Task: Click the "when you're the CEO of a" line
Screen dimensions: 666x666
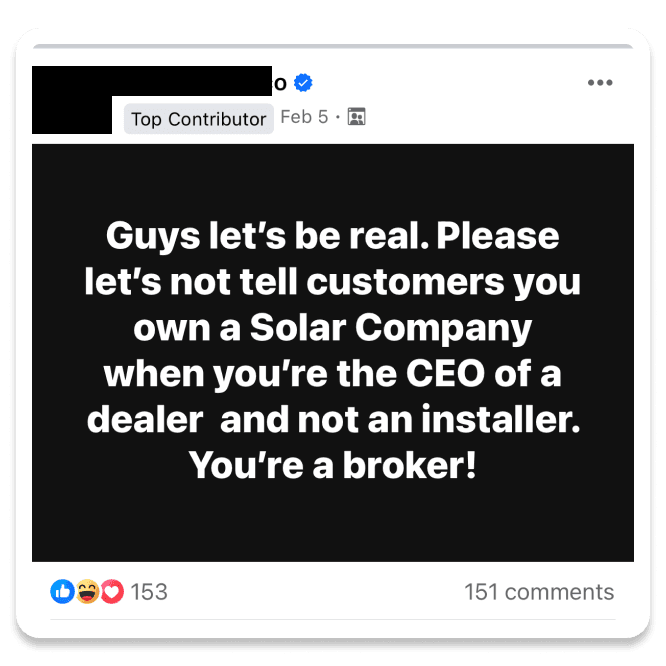Action: (332, 374)
